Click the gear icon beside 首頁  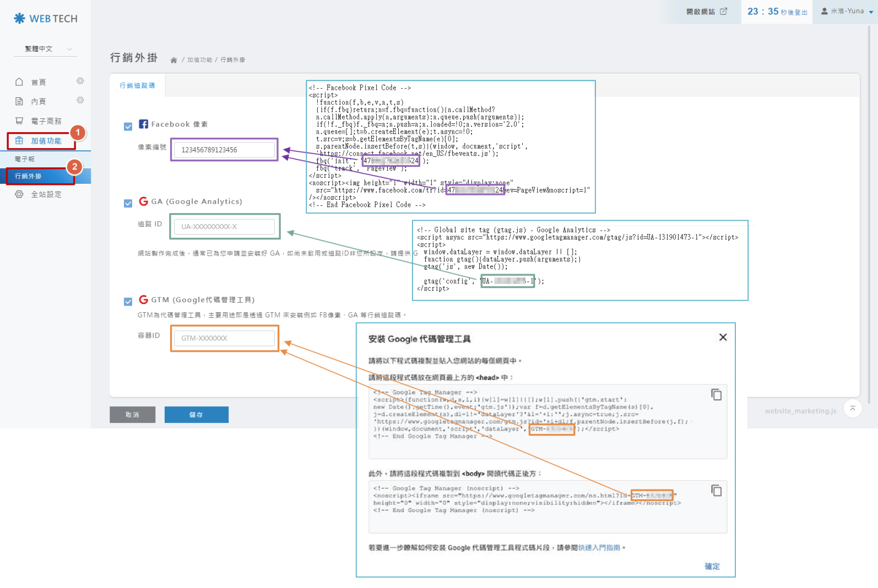[80, 81]
